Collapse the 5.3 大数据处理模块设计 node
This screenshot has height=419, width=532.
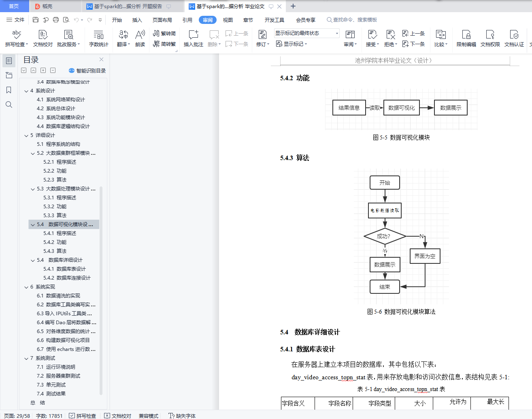point(33,189)
